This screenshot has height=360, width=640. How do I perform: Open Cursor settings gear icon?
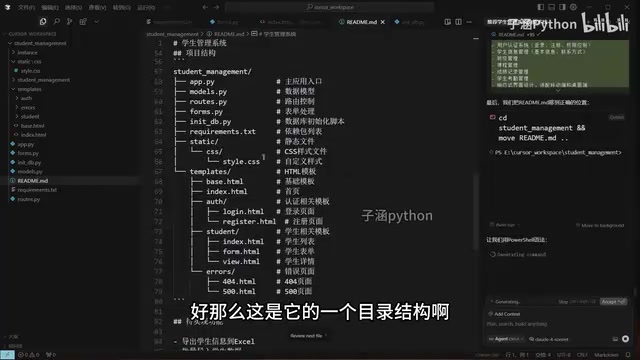pos(573,7)
